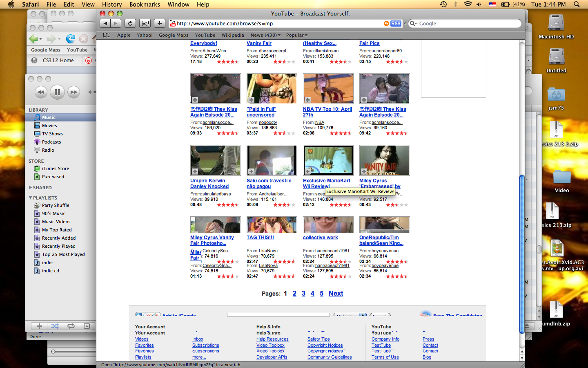Open the bookmarks library book icon

pos(107,35)
